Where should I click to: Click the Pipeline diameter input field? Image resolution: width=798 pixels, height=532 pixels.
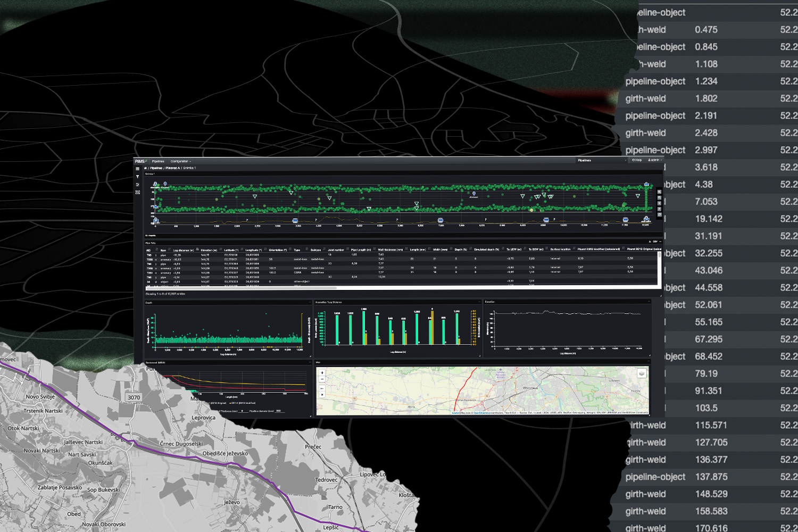280,411
